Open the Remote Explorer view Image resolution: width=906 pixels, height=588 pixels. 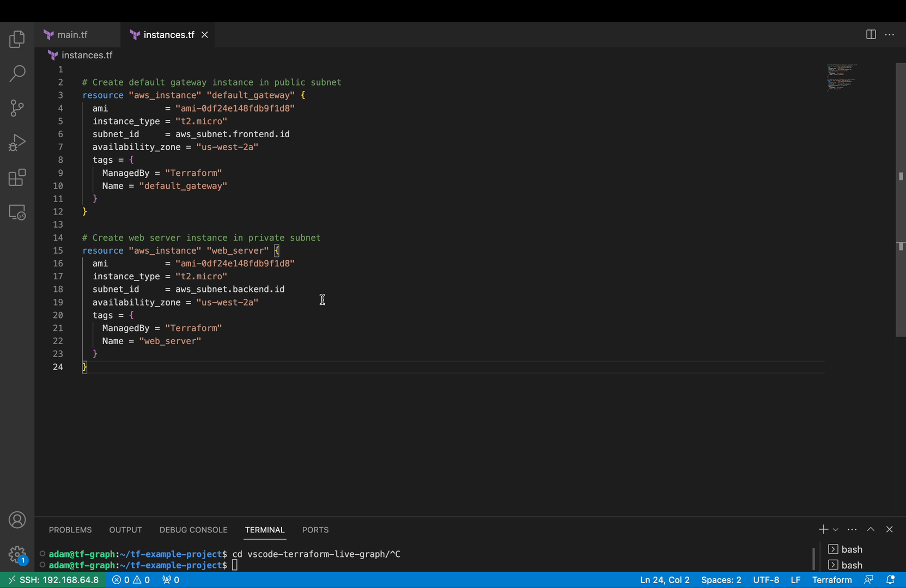[x=17, y=212]
